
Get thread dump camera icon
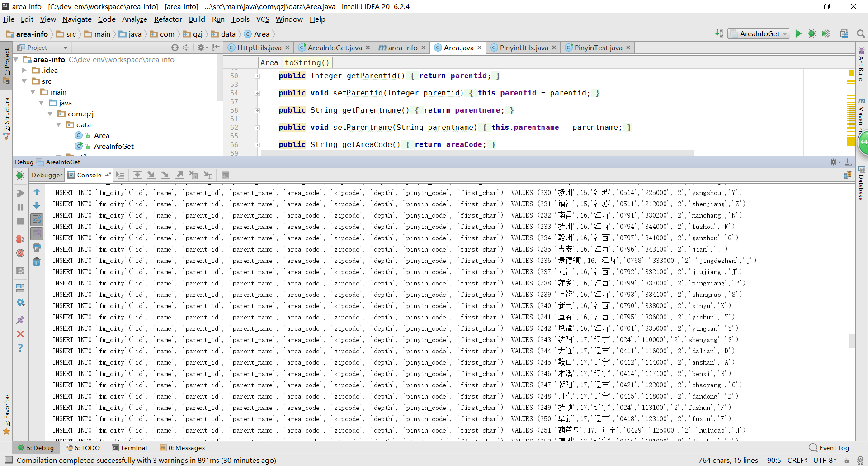(x=20, y=271)
